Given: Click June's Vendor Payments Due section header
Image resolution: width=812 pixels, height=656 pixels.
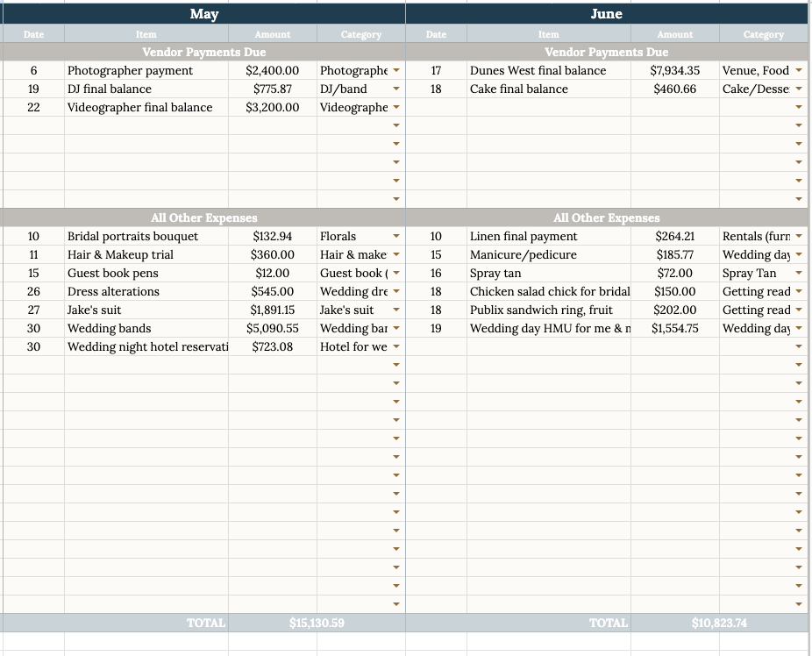Looking at the screenshot, I should click(607, 52).
